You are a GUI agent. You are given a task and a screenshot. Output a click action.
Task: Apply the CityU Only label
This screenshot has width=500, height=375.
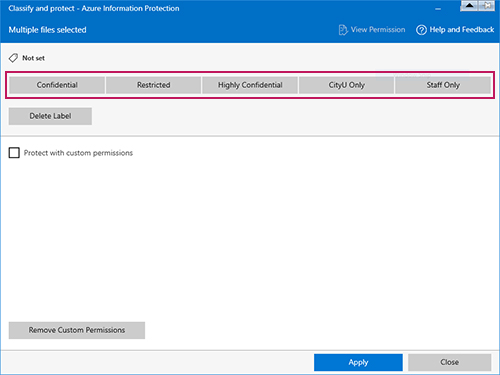pos(346,85)
